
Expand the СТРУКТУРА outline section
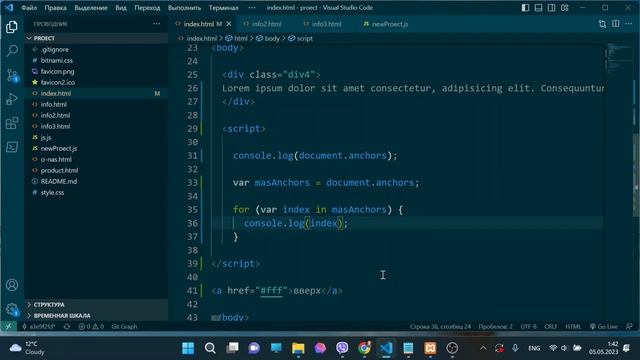point(96,304)
